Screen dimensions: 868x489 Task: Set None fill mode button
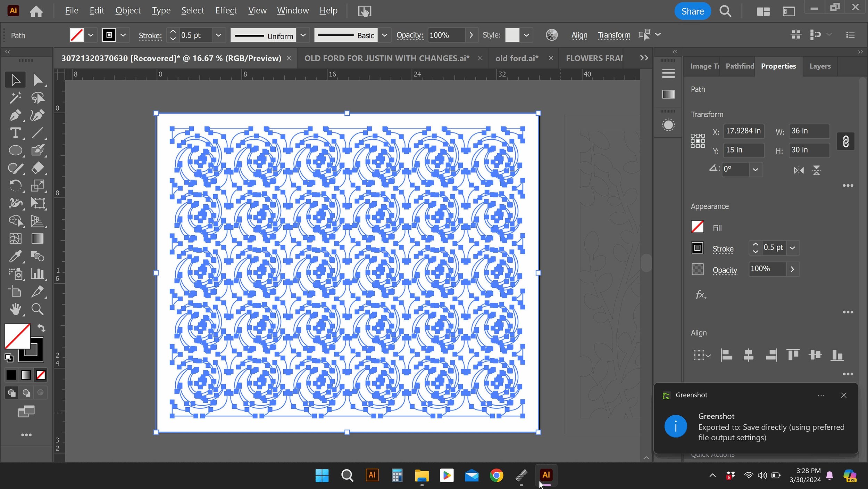41,375
